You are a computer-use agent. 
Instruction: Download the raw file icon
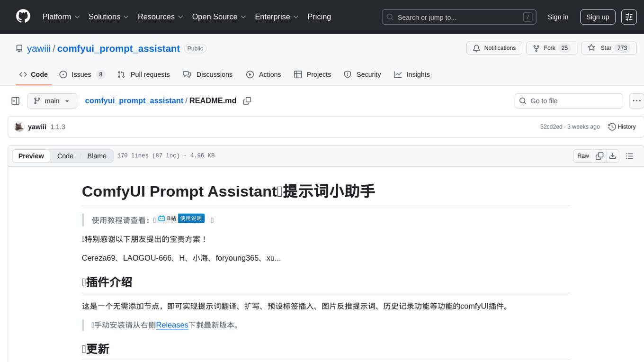(612, 156)
